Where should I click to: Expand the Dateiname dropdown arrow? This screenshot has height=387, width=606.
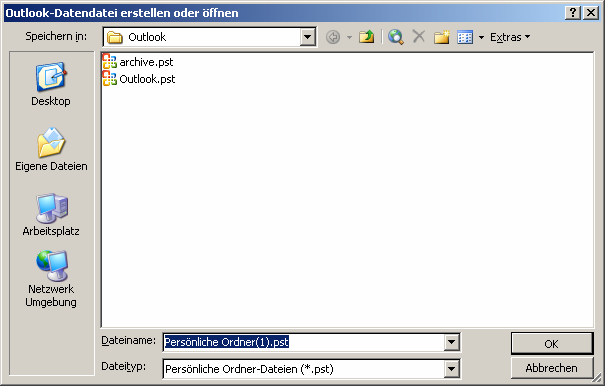[x=451, y=342]
